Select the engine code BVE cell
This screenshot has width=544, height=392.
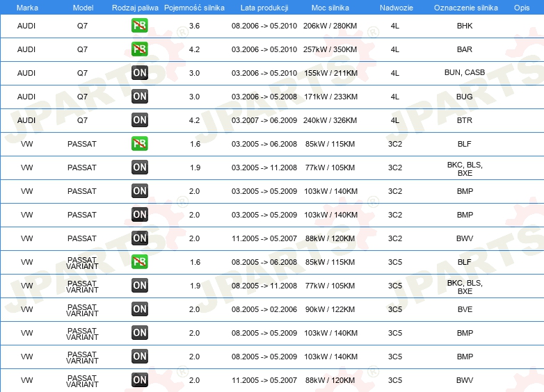[465, 309]
